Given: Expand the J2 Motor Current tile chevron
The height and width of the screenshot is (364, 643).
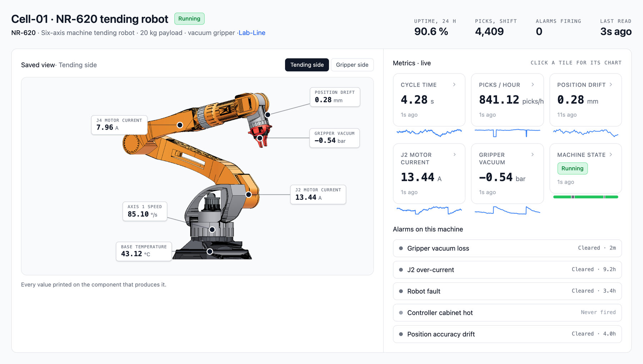Looking at the screenshot, I should [454, 155].
